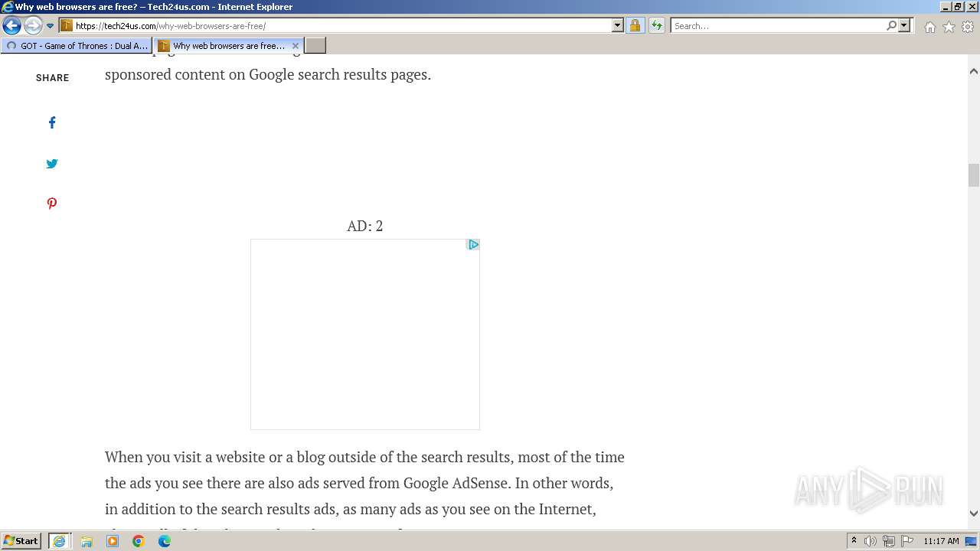Image resolution: width=980 pixels, height=551 pixels.
Task: Open the Favorites star icon
Action: click(x=949, y=27)
